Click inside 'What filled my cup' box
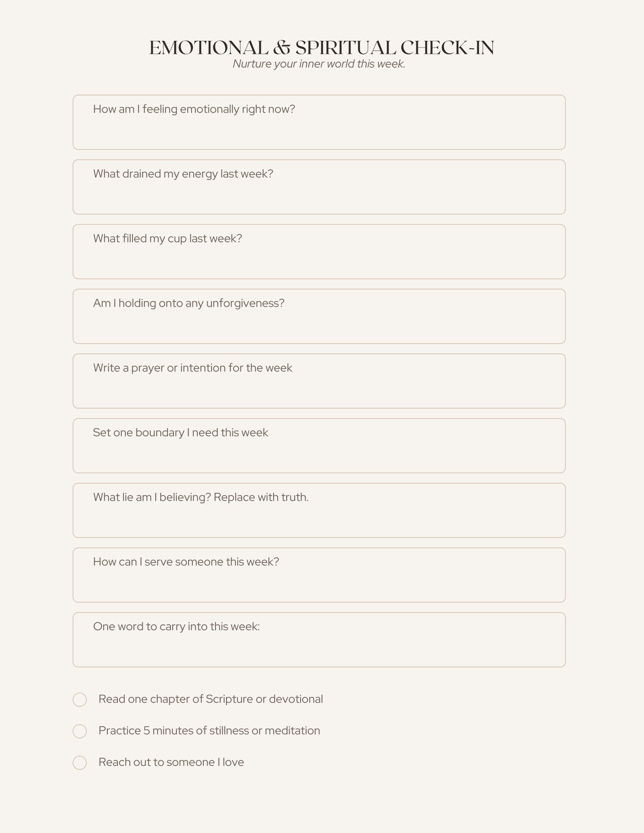 [319, 251]
